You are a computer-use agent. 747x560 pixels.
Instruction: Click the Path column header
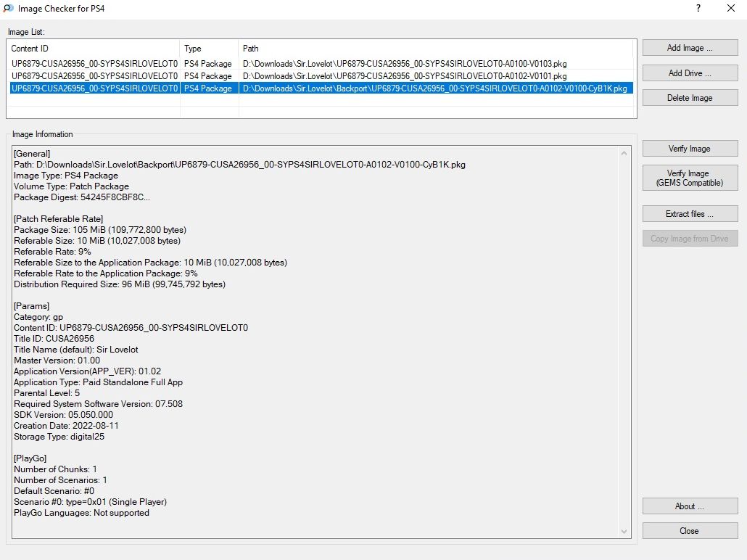(435, 49)
